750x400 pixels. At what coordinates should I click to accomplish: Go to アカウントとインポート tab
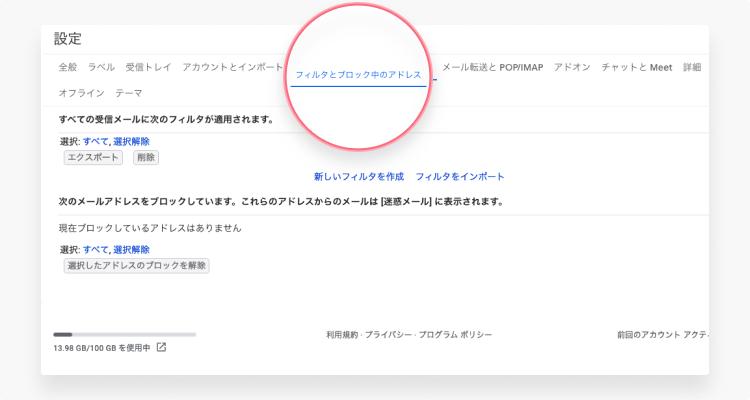pyautogui.click(x=232, y=67)
